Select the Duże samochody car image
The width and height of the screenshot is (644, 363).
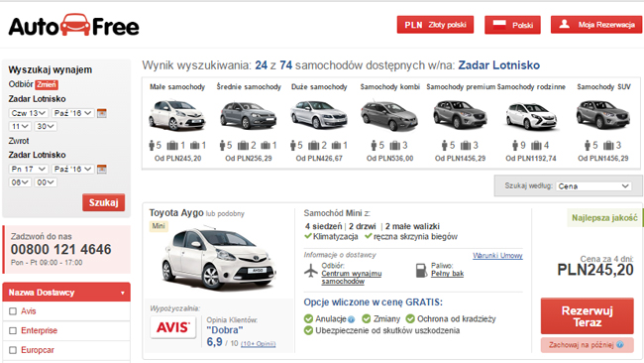[319, 115]
